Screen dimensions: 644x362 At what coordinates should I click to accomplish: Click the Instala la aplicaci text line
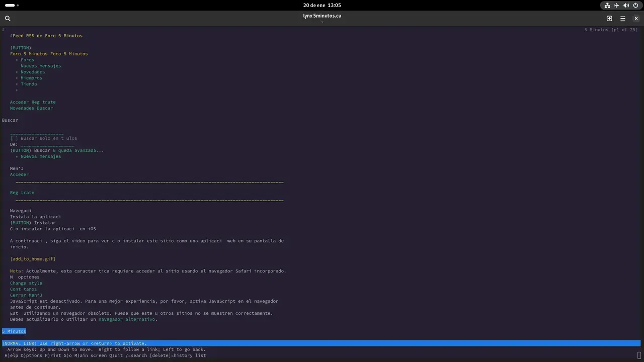click(35, 217)
